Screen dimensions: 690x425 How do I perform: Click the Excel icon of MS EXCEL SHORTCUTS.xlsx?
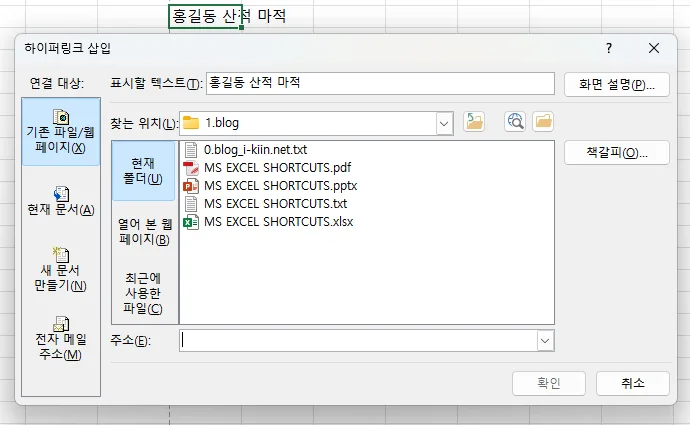pos(191,222)
